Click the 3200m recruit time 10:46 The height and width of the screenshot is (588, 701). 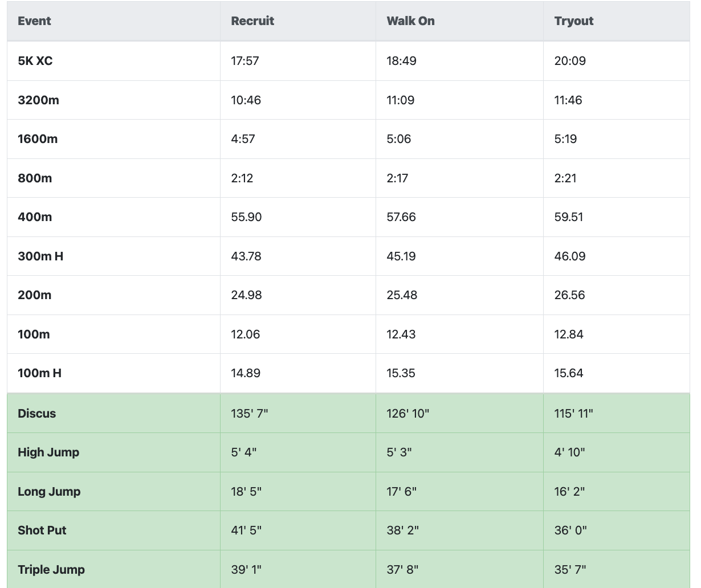coord(246,100)
